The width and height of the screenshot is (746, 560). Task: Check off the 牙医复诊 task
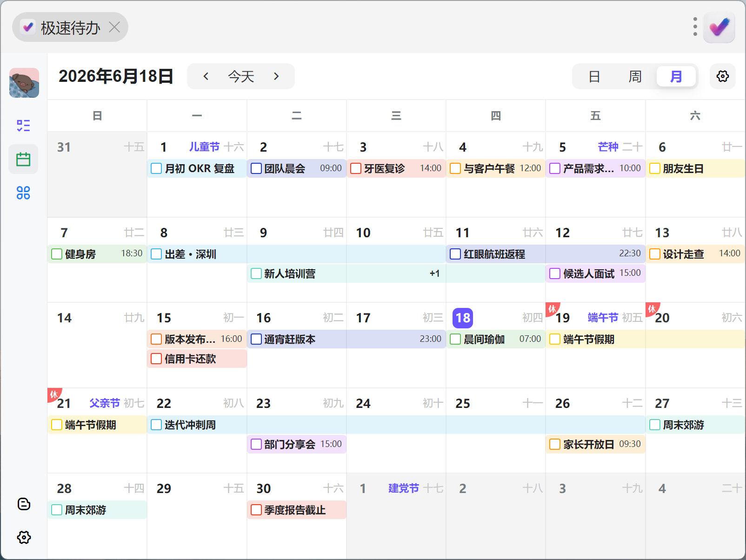[356, 168]
